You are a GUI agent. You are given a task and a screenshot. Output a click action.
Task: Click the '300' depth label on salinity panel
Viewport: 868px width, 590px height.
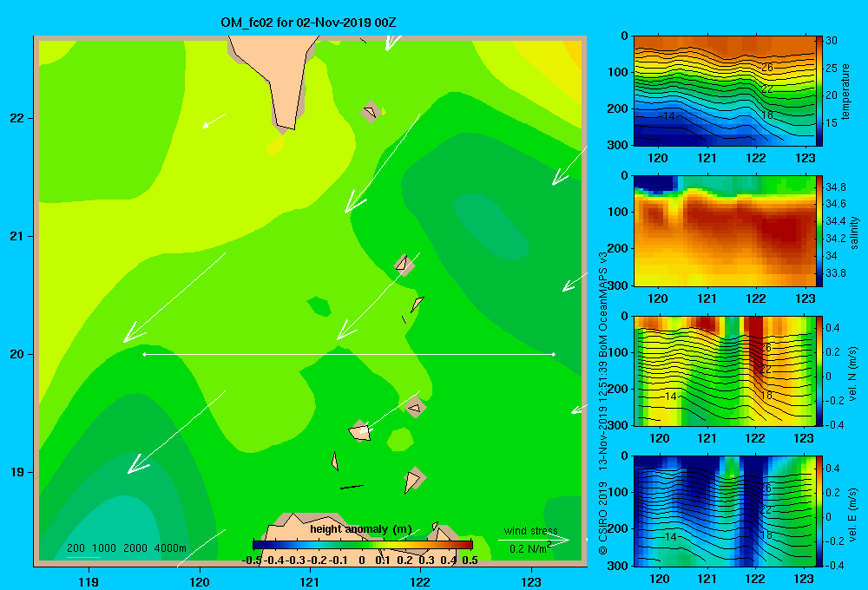[x=618, y=285]
